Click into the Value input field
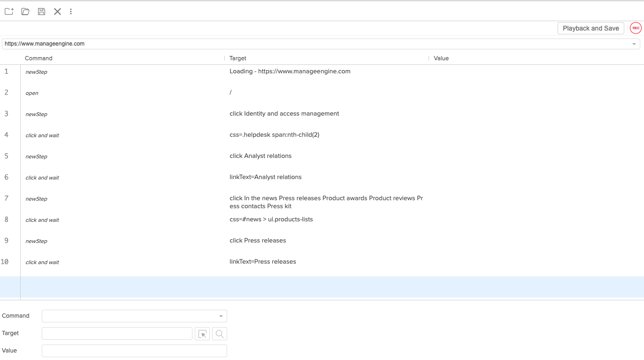 tap(134, 351)
